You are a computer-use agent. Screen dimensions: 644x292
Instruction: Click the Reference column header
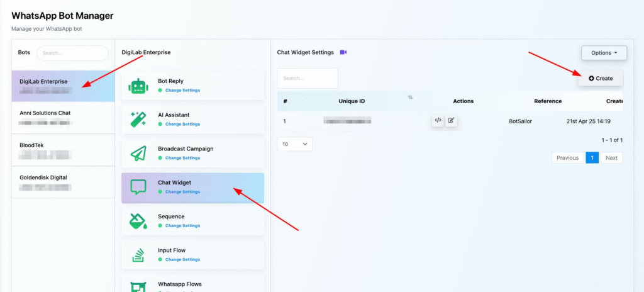click(x=548, y=101)
